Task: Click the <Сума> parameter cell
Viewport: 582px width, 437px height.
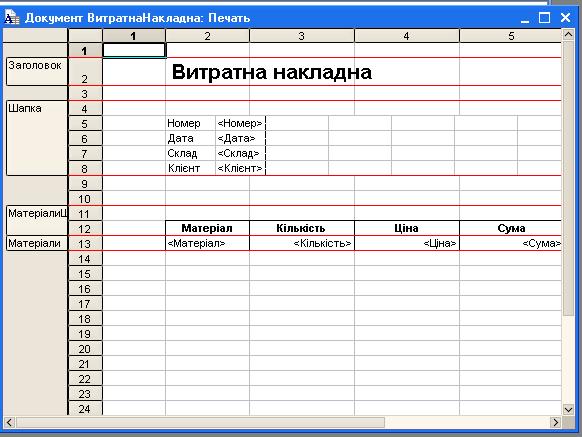Action: (511, 243)
